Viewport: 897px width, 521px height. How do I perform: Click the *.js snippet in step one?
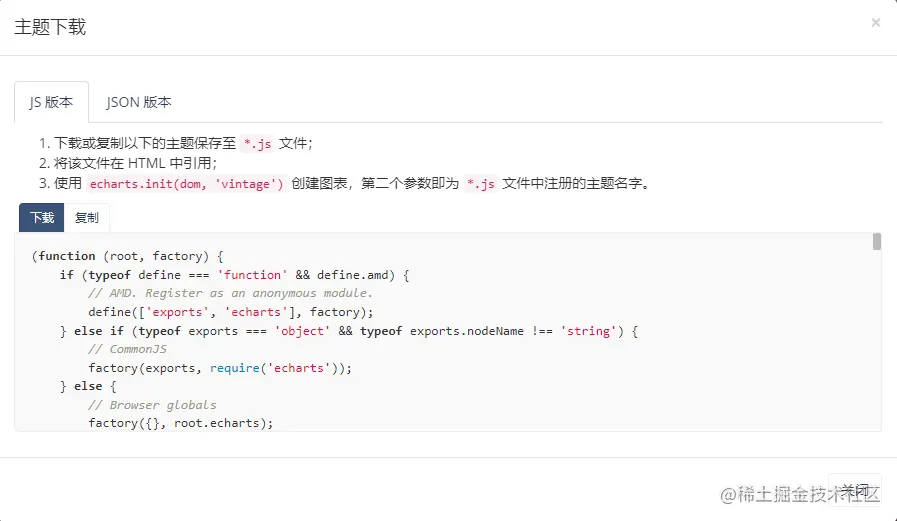click(257, 144)
